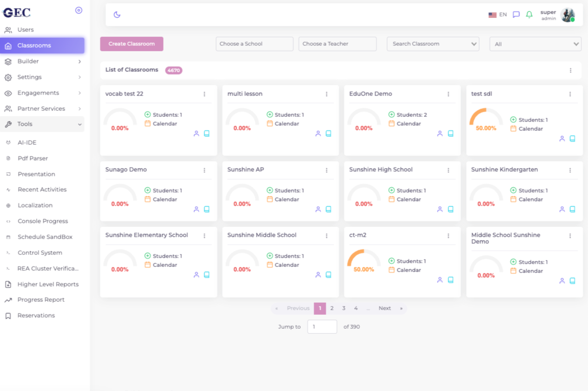Toggle the sidebar collapse circle icon

tap(79, 10)
